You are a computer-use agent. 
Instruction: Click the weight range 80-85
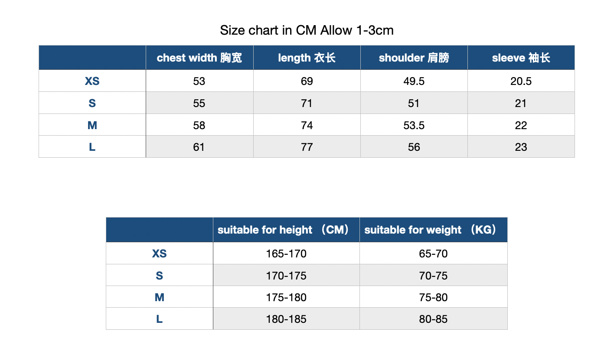click(433, 319)
